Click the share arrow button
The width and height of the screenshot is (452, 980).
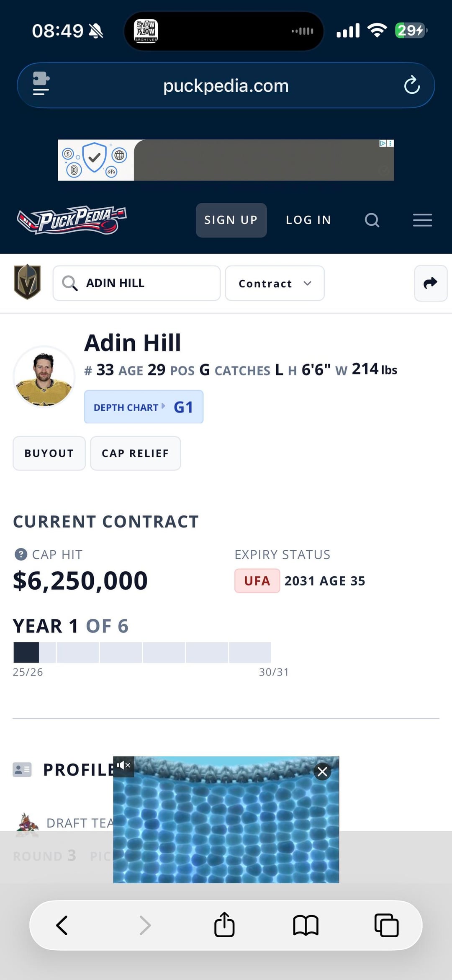pos(430,283)
